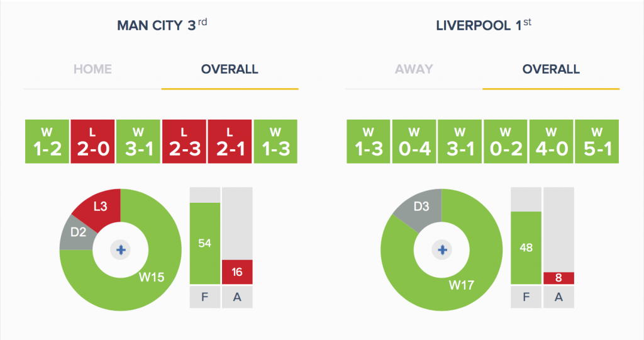Click grey D2 segment of Man City donut
The image size is (644, 340).
(78, 232)
